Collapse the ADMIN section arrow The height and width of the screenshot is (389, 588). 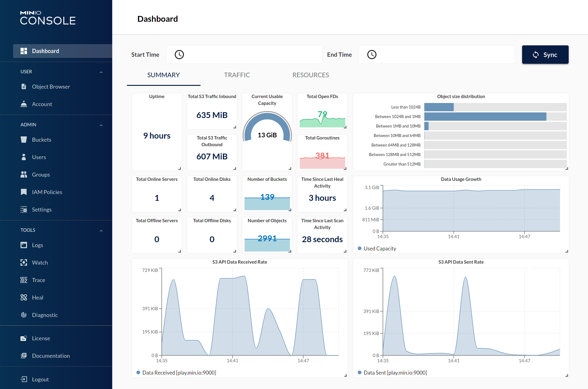click(101, 125)
